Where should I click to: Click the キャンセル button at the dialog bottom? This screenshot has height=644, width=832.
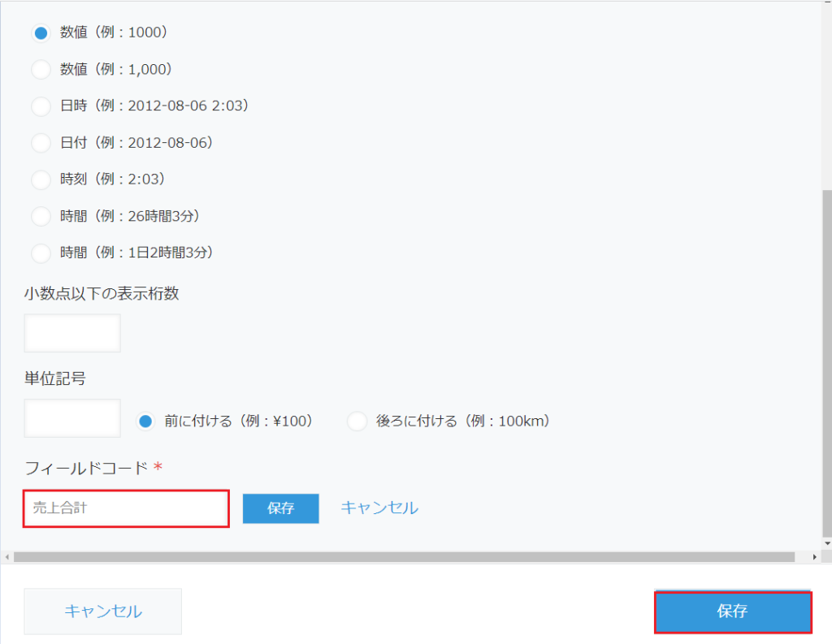click(103, 612)
